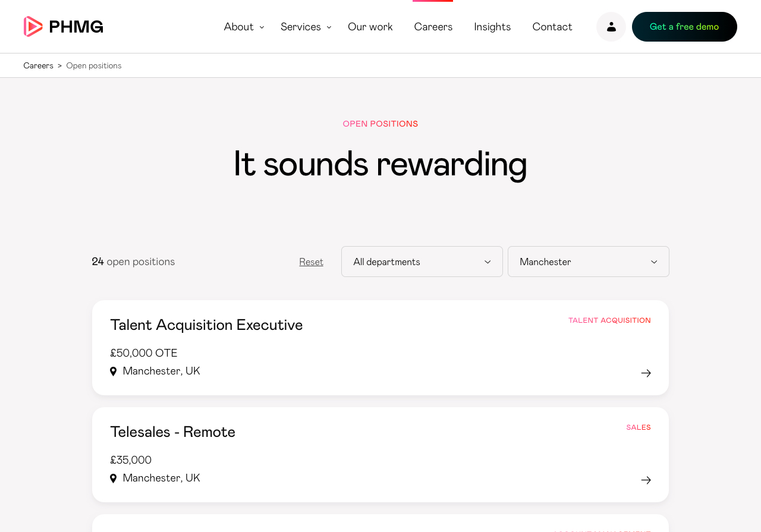Expand the Services menu chevron
The image size is (761, 532).
pos(329,27)
